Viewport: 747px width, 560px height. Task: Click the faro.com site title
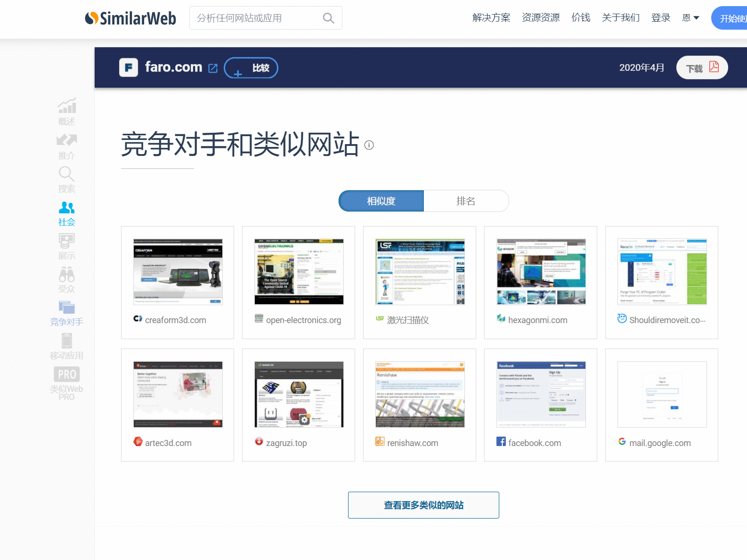(x=174, y=67)
